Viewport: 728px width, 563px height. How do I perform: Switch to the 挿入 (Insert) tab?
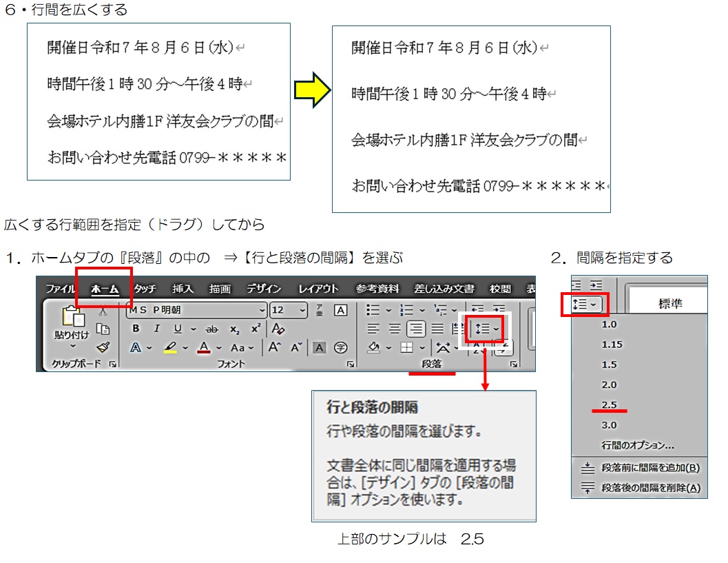tap(183, 289)
